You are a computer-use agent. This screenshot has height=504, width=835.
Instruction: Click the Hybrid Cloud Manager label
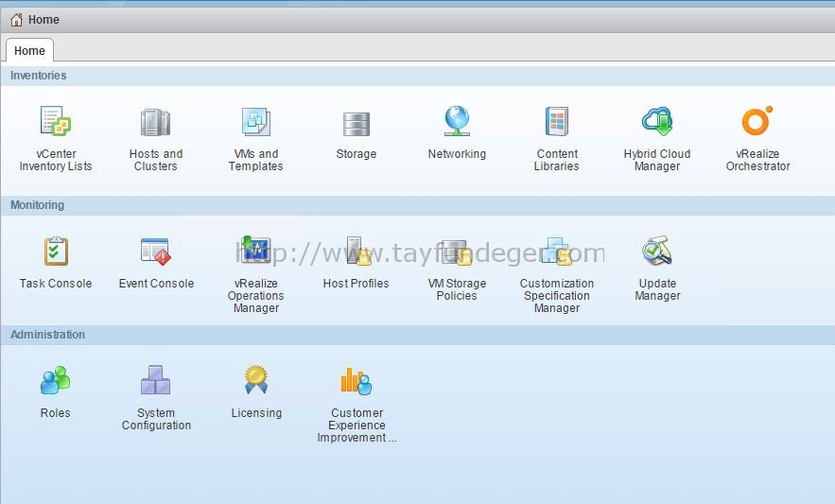click(657, 160)
